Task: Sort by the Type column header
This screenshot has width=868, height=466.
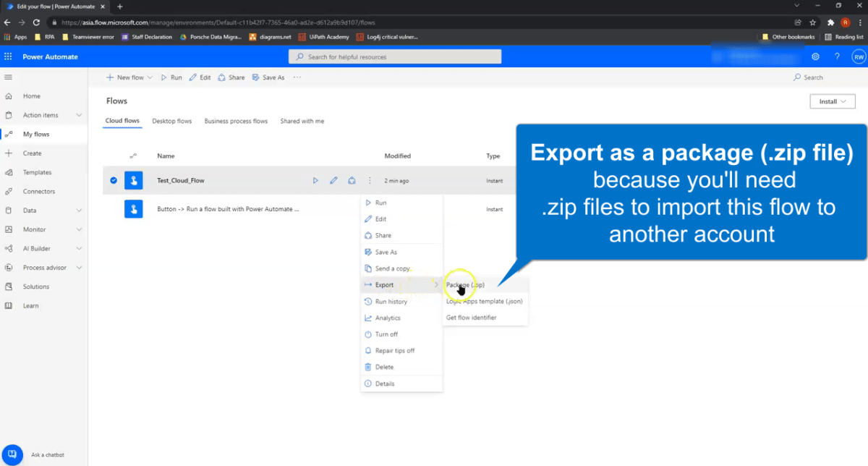Action: pos(493,156)
